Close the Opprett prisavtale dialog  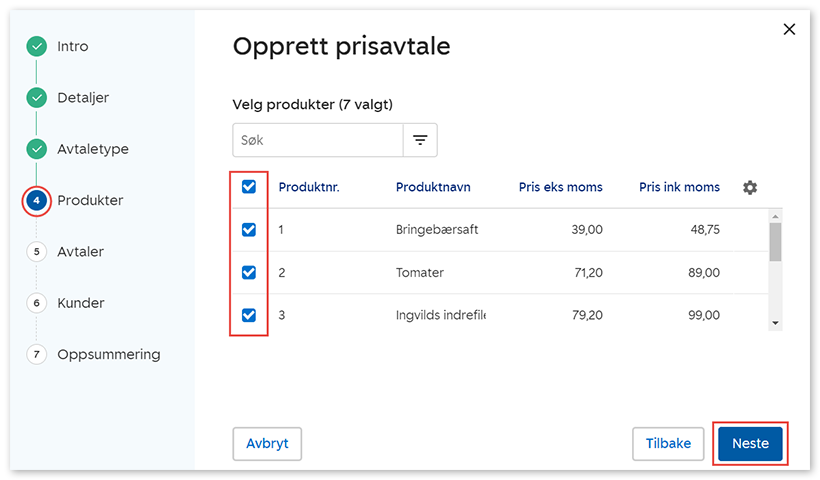pyautogui.click(x=789, y=29)
